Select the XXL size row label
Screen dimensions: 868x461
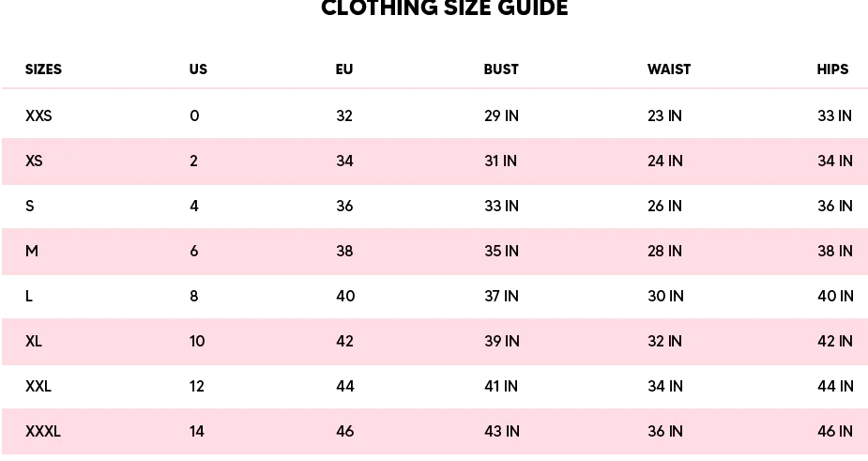pos(38,386)
